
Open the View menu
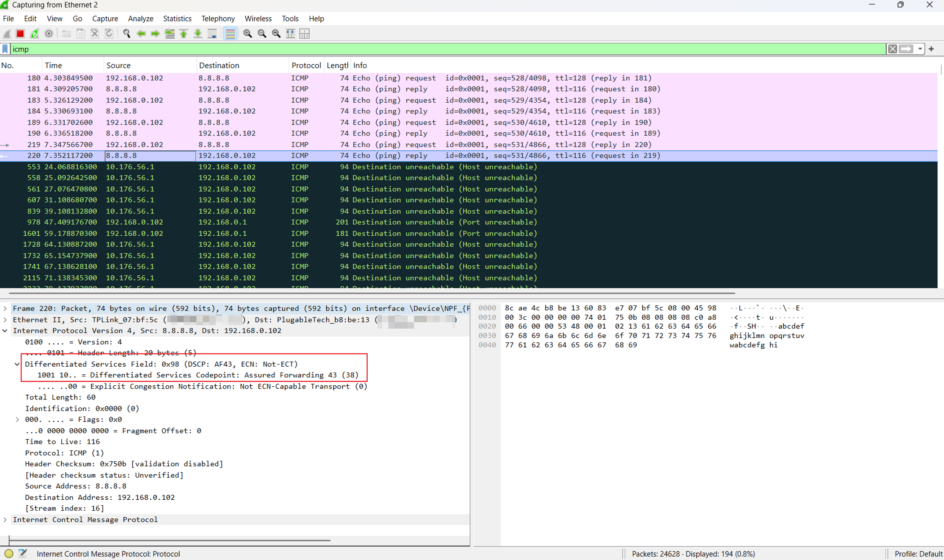[54, 19]
